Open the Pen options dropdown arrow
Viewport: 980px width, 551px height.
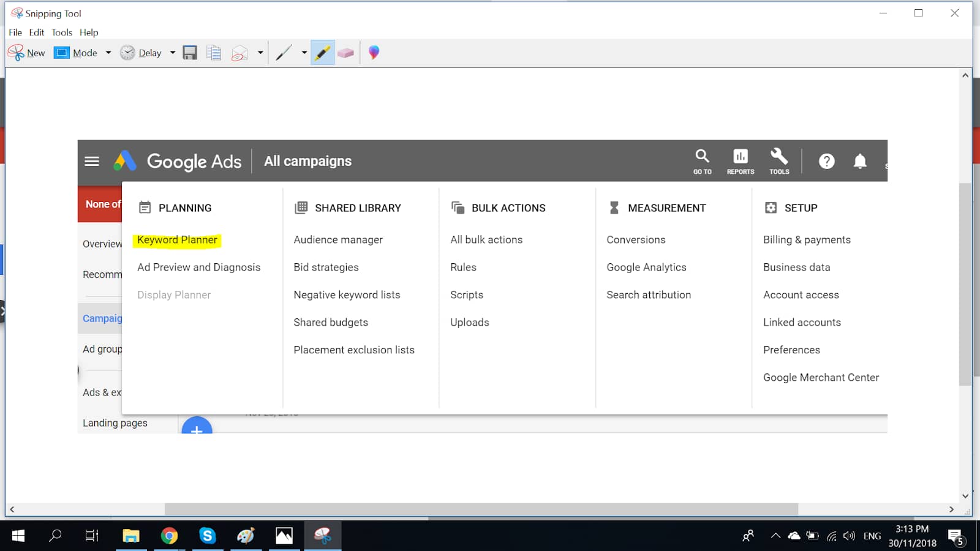click(304, 53)
